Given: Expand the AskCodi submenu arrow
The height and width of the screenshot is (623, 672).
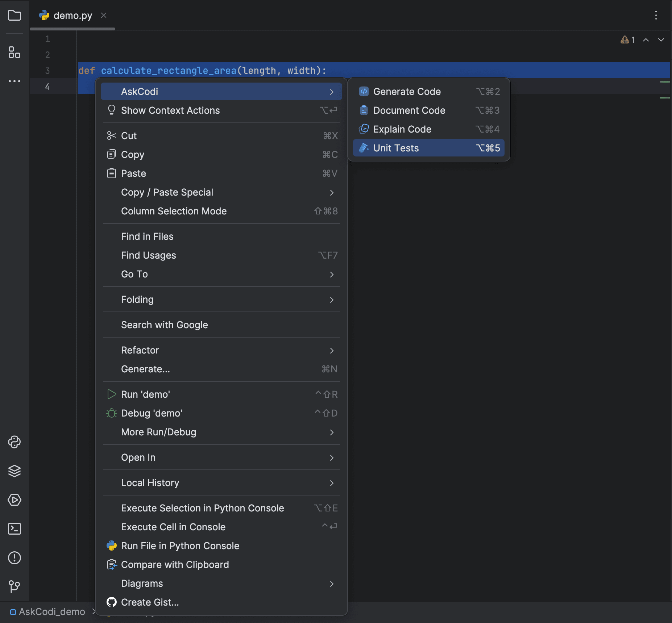Looking at the screenshot, I should [332, 92].
